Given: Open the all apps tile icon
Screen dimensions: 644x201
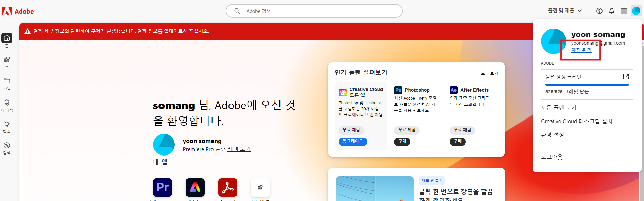Looking at the screenshot, I should click(x=260, y=187).
